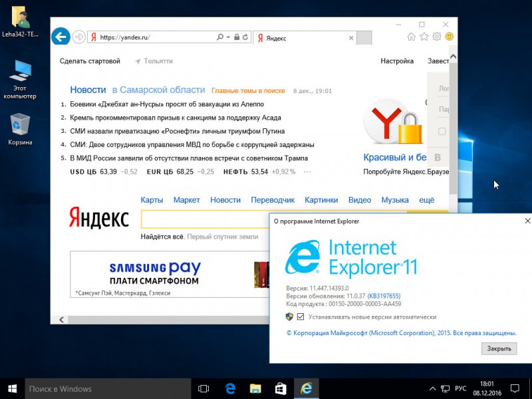Expand more services via 'ещё'
Screen dimensions: 532x399
coord(426,200)
